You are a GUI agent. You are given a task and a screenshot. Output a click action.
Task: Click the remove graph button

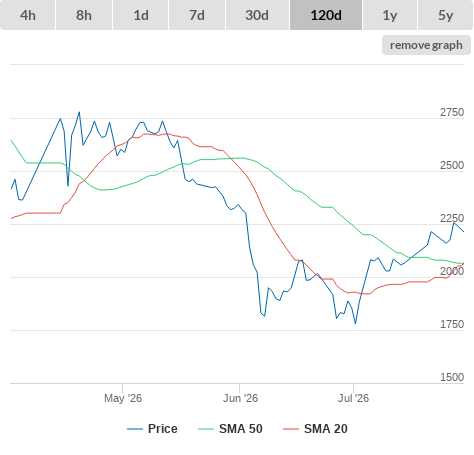(426, 45)
